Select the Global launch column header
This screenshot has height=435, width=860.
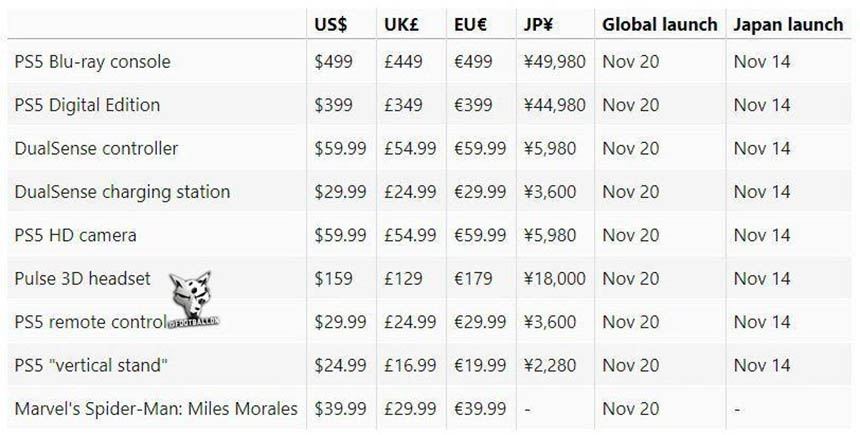point(659,24)
